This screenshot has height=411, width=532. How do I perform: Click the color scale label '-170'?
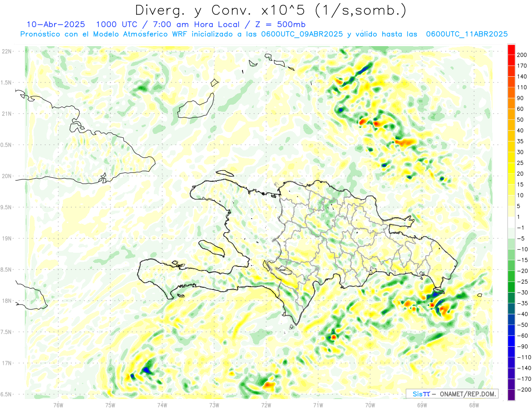pos(523,379)
